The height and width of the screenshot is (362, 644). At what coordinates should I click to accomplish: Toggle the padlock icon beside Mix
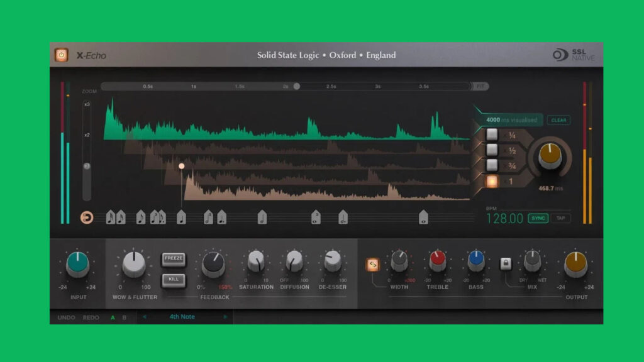pyautogui.click(x=506, y=263)
